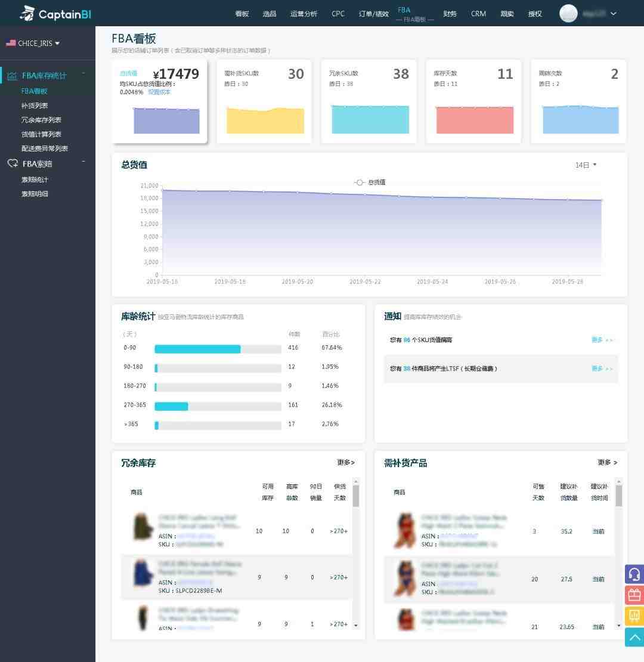Viewport: 644px width, 662px height.
Task: Open the CPC top menu
Action: [338, 14]
